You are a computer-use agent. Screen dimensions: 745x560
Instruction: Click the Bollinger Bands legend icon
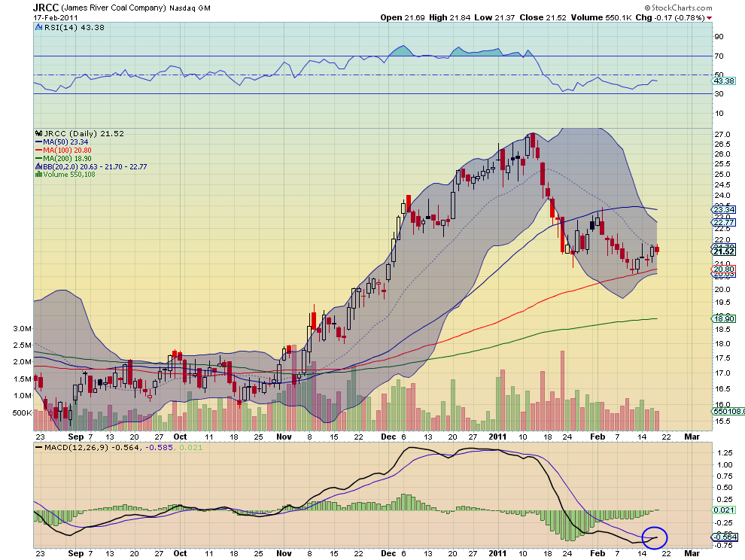pyautogui.click(x=38, y=167)
